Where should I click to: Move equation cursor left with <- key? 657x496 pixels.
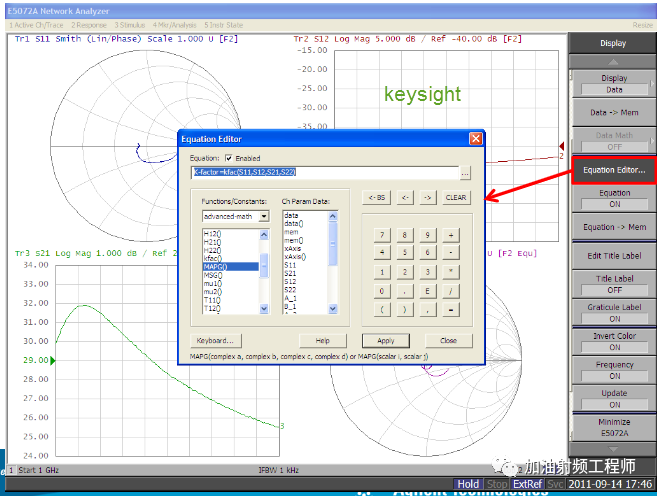click(405, 197)
